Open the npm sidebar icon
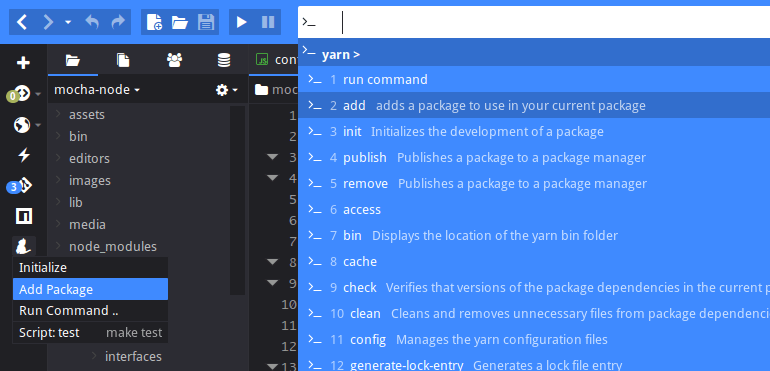 [24, 216]
